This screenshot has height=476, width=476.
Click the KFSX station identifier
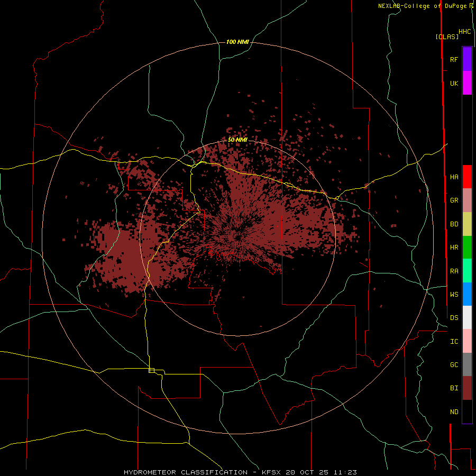(271, 472)
